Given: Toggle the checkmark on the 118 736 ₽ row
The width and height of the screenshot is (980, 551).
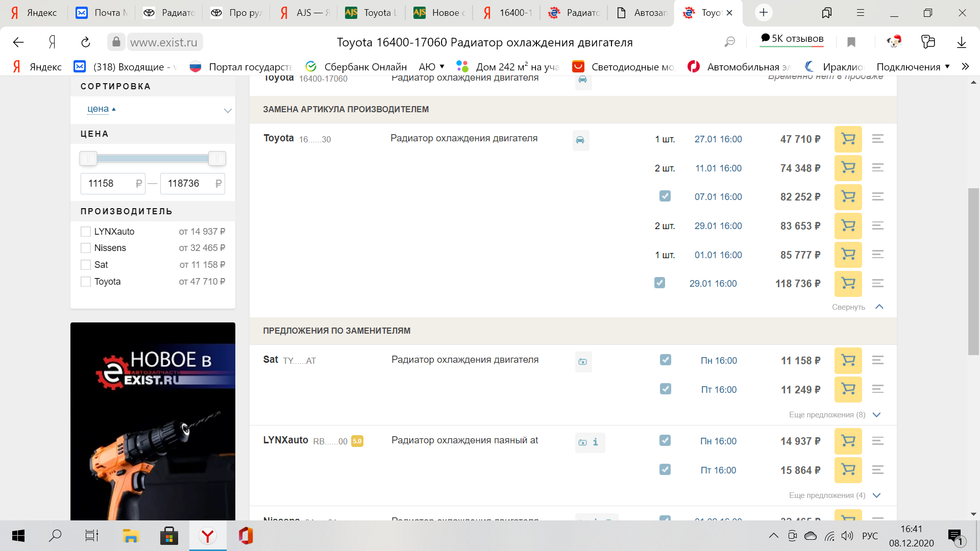Looking at the screenshot, I should click(x=659, y=283).
